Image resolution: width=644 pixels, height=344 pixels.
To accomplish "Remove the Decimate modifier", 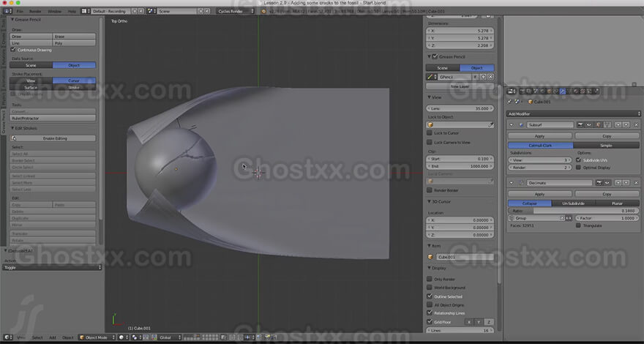I will click(636, 182).
